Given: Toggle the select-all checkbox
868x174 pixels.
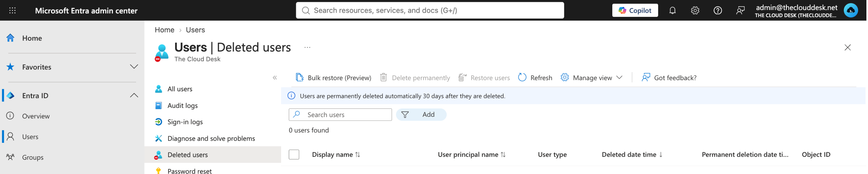Looking at the screenshot, I should 294,155.
